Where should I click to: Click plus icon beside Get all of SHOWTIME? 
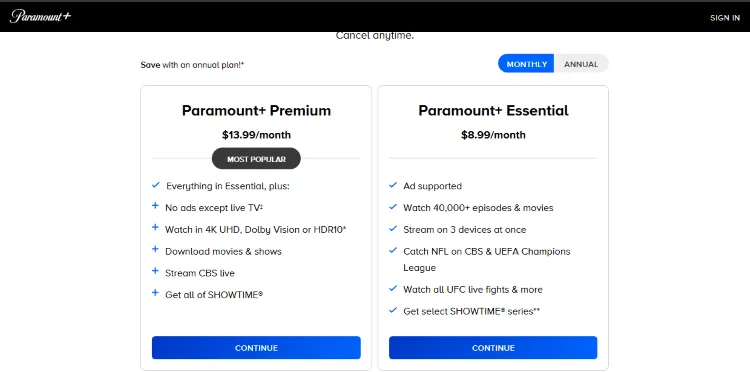point(155,293)
